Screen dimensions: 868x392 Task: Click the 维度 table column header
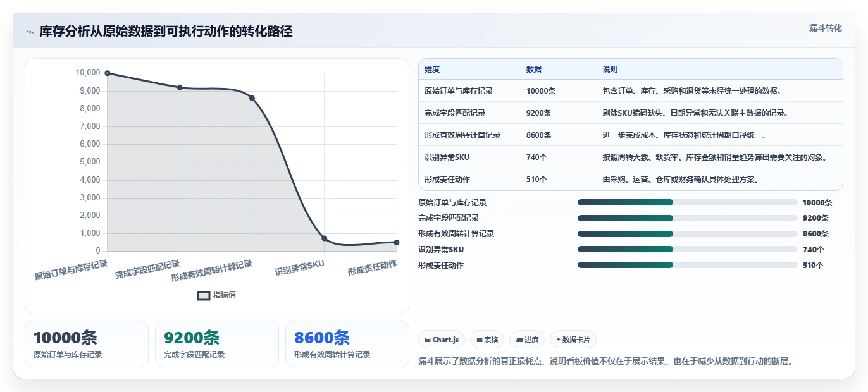[432, 70]
